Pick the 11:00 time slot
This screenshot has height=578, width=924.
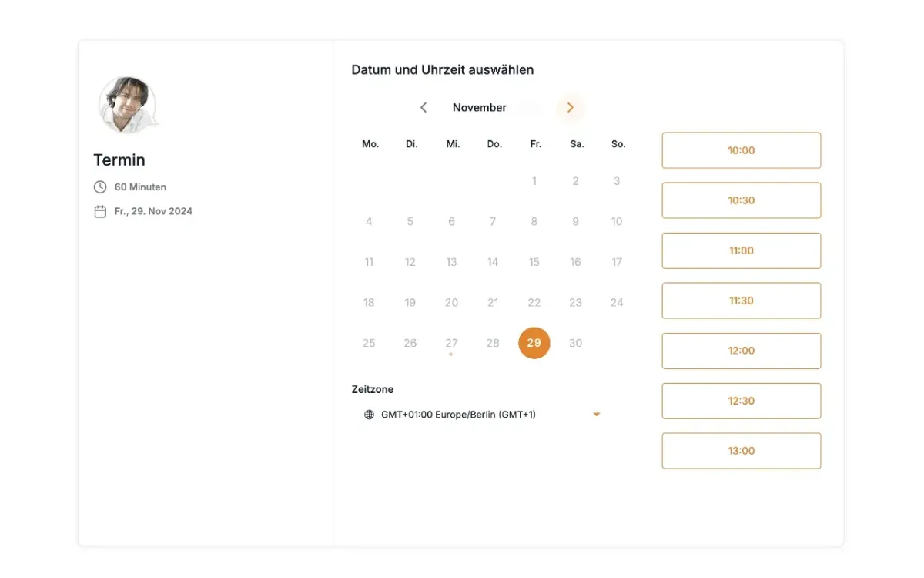coord(741,250)
